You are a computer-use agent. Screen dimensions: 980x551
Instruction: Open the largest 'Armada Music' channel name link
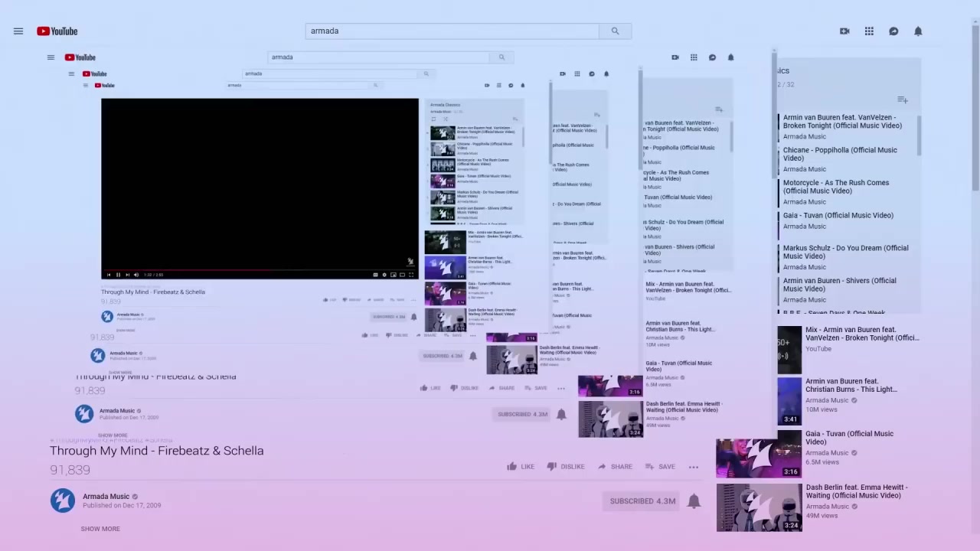[x=106, y=497]
